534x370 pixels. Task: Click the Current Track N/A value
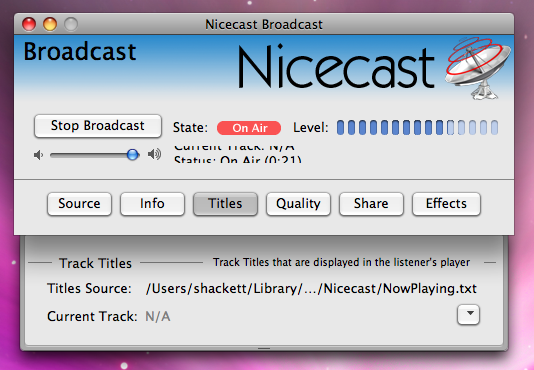pos(157,317)
